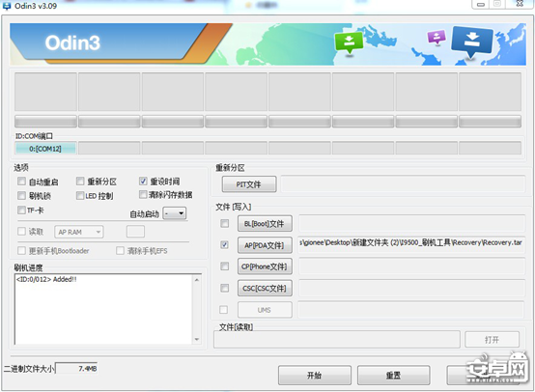The height and width of the screenshot is (392, 535).
Task: Uncheck the 重设时间 checkbox
Action: [x=143, y=181]
